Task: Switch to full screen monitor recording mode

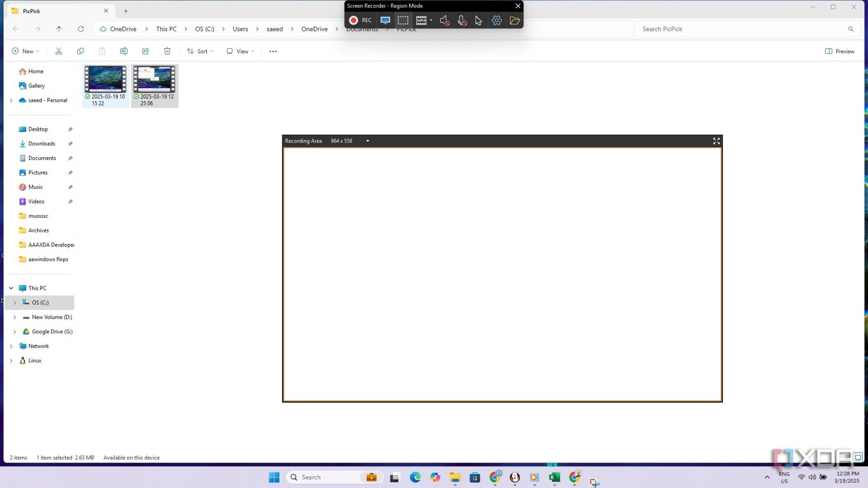Action: [x=385, y=20]
